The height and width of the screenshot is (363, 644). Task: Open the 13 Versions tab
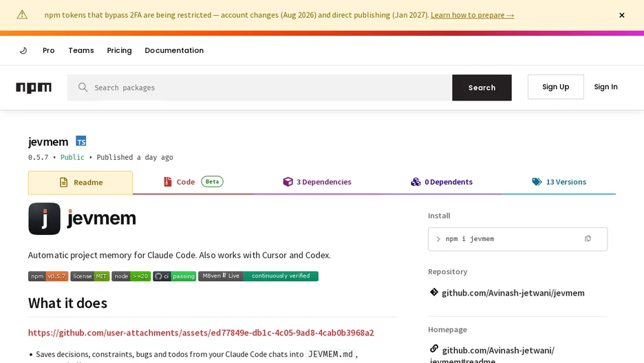tap(559, 182)
